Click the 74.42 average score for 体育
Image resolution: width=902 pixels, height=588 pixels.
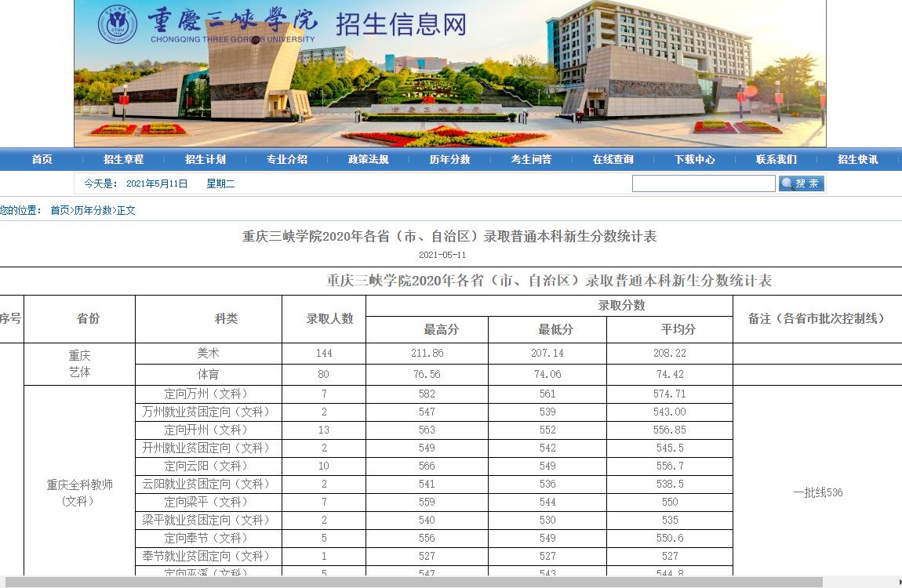[x=670, y=374]
